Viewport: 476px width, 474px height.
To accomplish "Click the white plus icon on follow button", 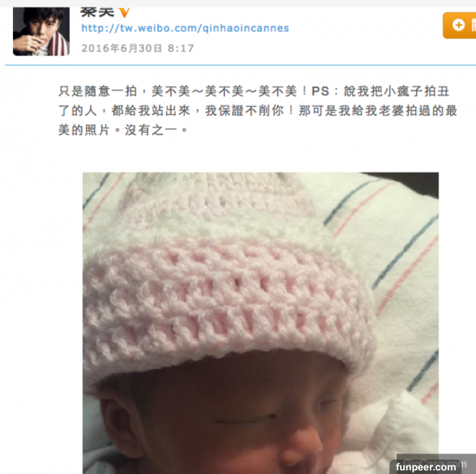I will point(459,25).
